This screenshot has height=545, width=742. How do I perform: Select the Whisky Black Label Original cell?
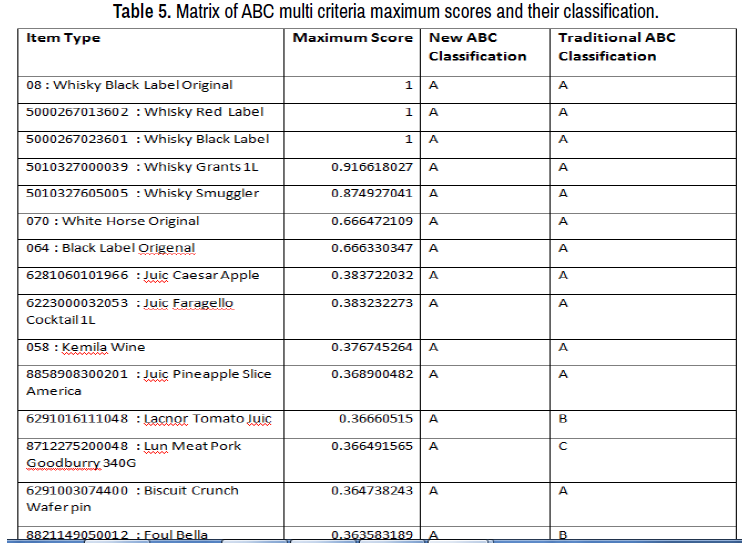pyautogui.click(x=129, y=85)
